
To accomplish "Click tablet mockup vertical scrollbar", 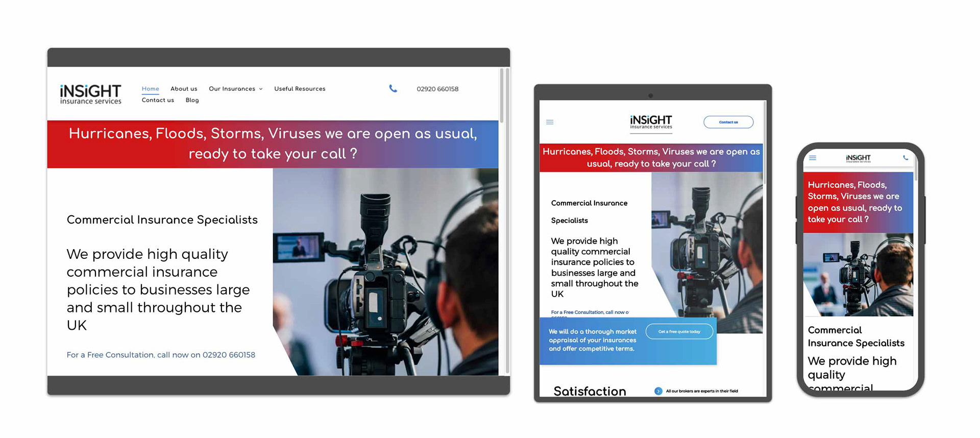I will click(x=765, y=143).
